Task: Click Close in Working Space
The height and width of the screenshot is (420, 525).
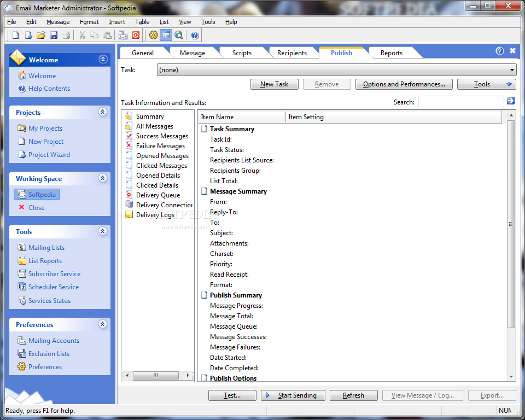Action: [x=36, y=207]
